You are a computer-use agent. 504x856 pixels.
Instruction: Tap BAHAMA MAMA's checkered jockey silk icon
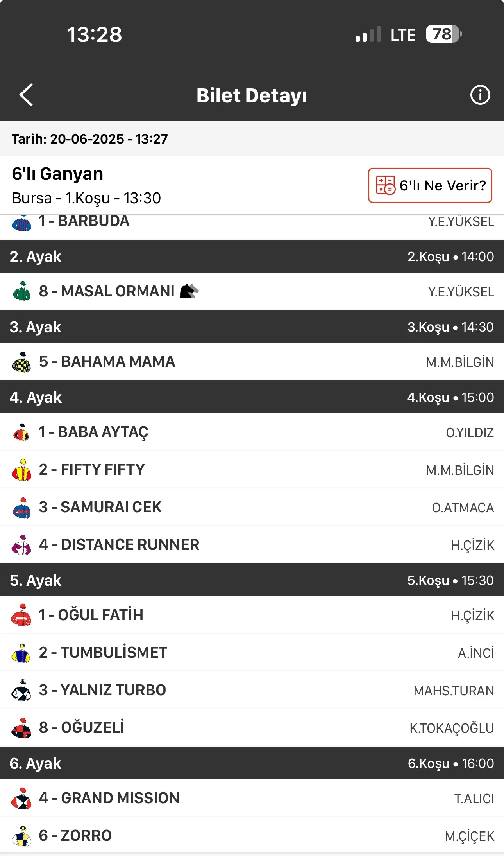(x=22, y=362)
